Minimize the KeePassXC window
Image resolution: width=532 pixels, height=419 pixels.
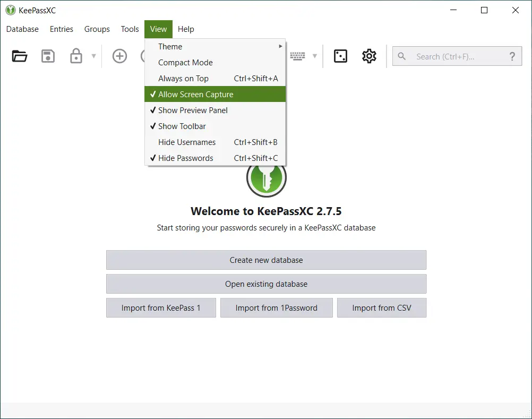click(453, 10)
